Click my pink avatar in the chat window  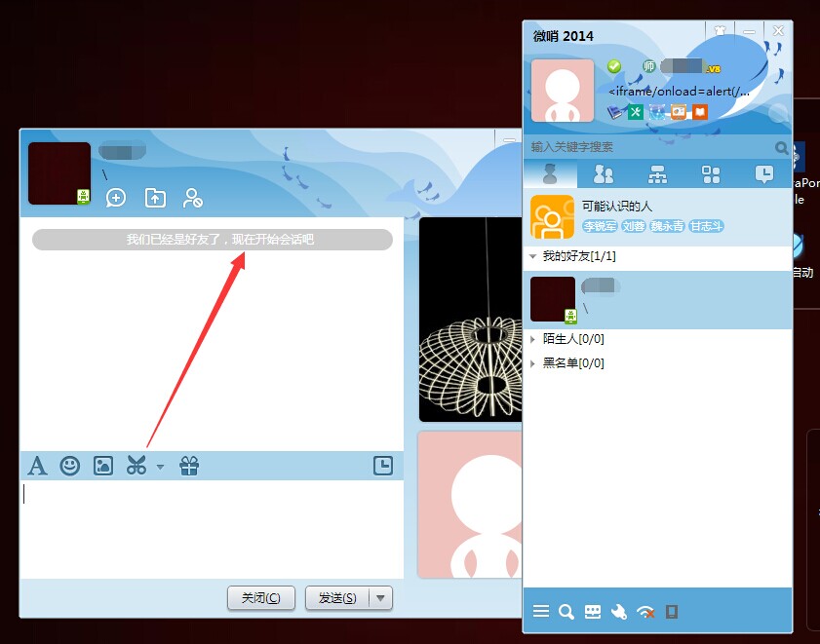click(x=471, y=505)
